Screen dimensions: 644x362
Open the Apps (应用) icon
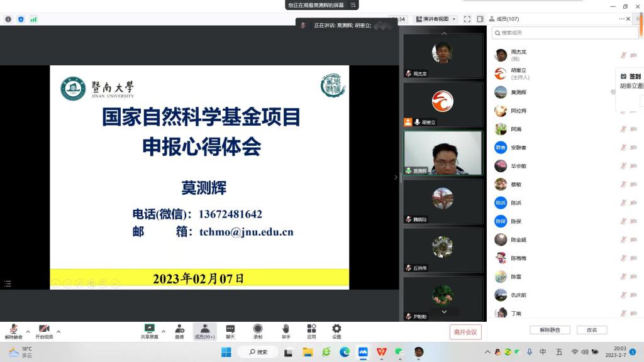tap(311, 331)
